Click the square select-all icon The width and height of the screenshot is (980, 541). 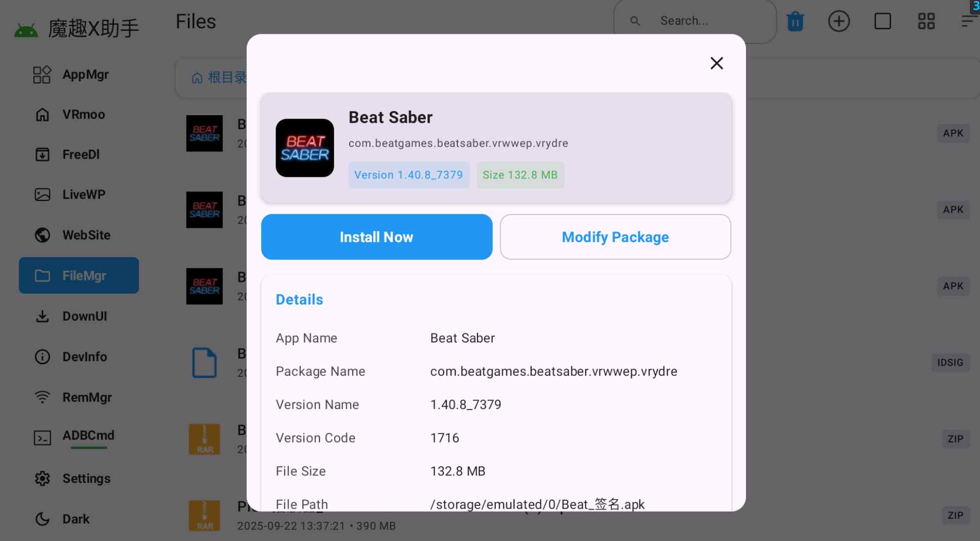tap(882, 21)
